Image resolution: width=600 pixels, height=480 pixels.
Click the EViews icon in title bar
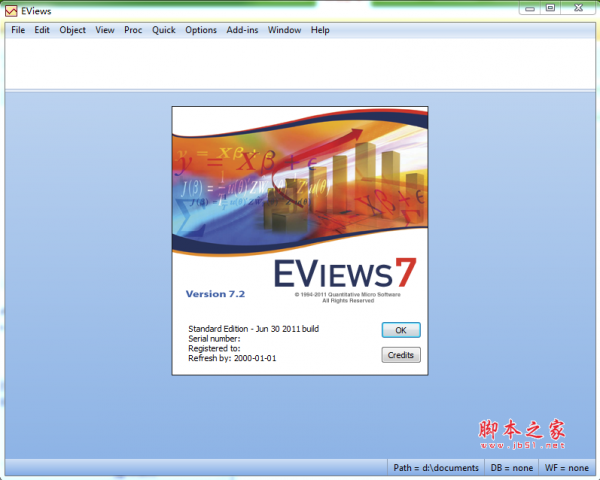[11, 11]
